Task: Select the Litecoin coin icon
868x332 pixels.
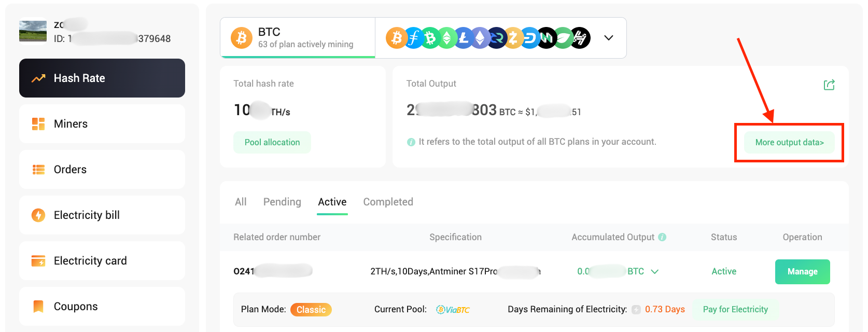Action: pos(464,38)
